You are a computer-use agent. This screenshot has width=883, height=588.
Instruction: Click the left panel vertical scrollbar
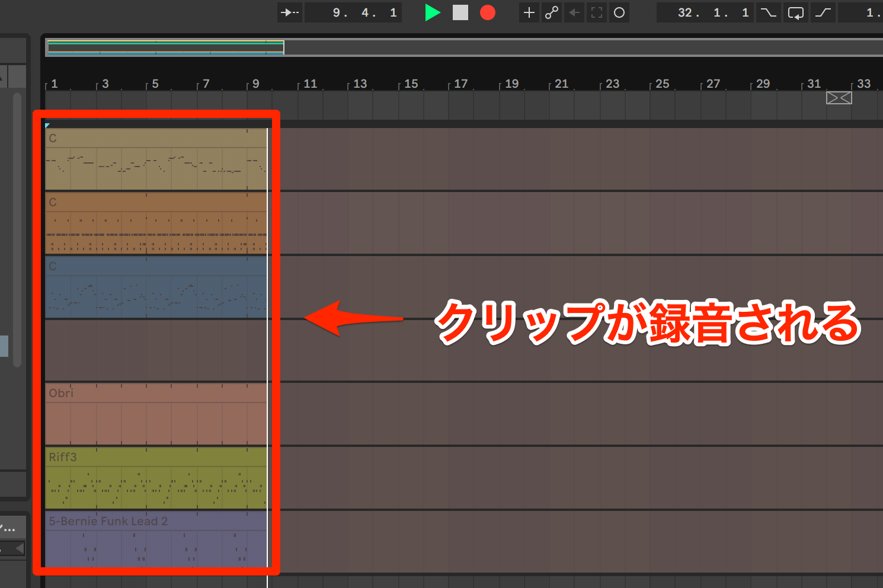[x=17, y=229]
